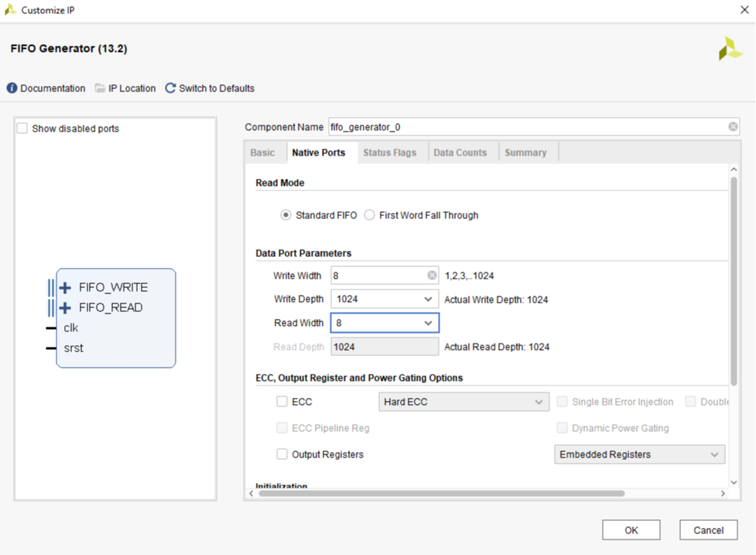Viewport: 756px width, 555px height.
Task: Expand the FIFO_READ port plus icon
Action: [x=65, y=307]
